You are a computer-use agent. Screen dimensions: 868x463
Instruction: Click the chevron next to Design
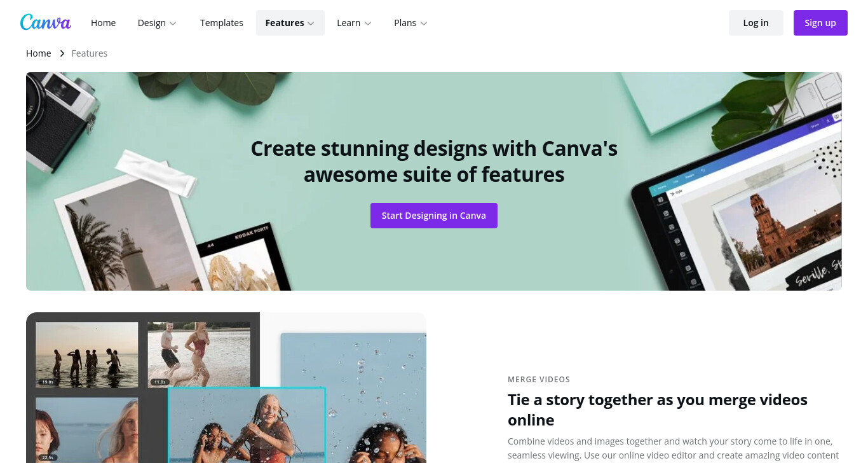click(x=172, y=24)
